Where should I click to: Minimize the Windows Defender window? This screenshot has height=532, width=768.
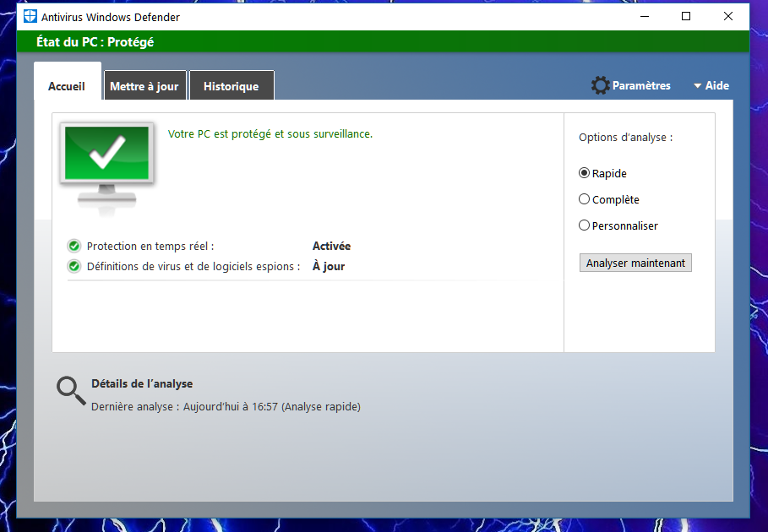(645, 16)
